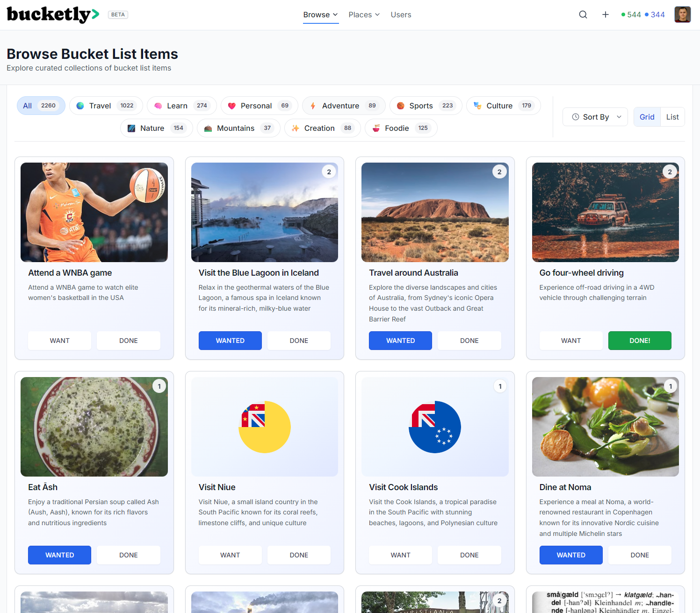
Task: Toggle DONE! on four-wheel driving card
Action: [640, 341]
